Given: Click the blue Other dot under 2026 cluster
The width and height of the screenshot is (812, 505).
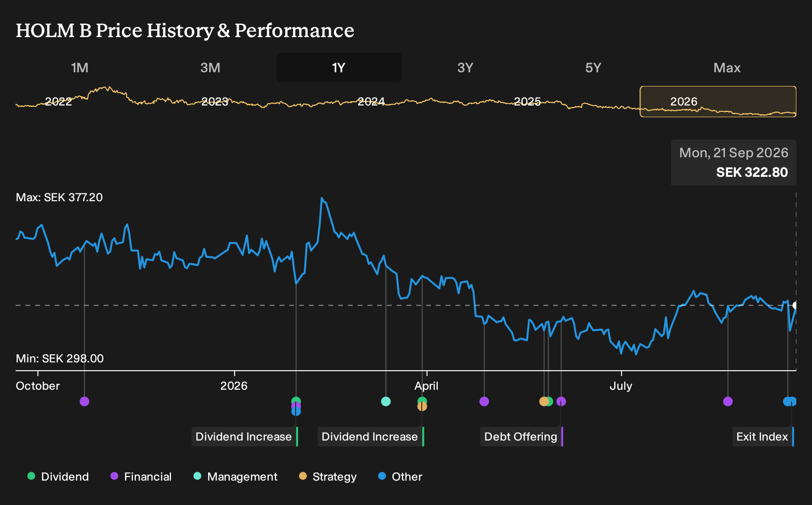Looking at the screenshot, I should 296,412.
